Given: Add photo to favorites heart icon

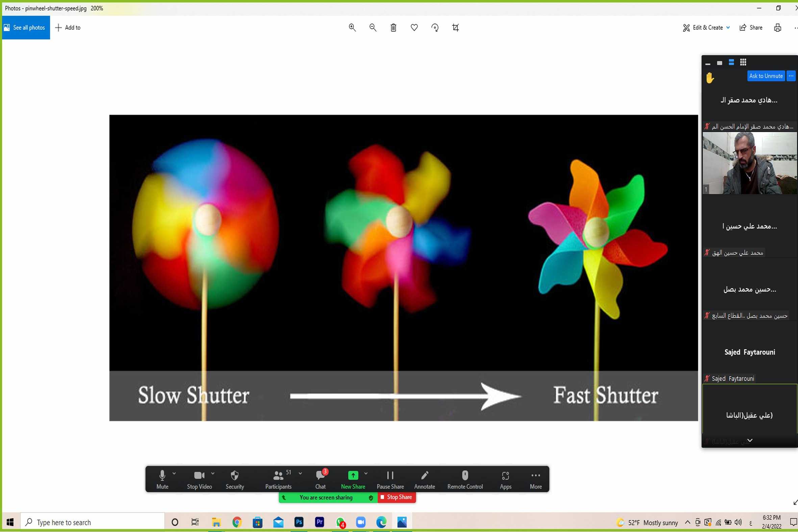Looking at the screenshot, I should click(414, 27).
